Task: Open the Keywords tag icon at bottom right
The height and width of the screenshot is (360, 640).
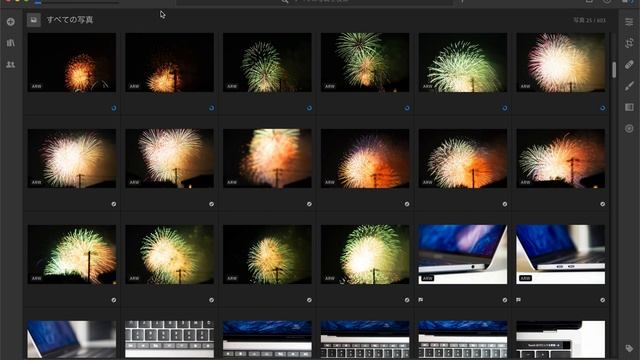Action: (x=629, y=348)
